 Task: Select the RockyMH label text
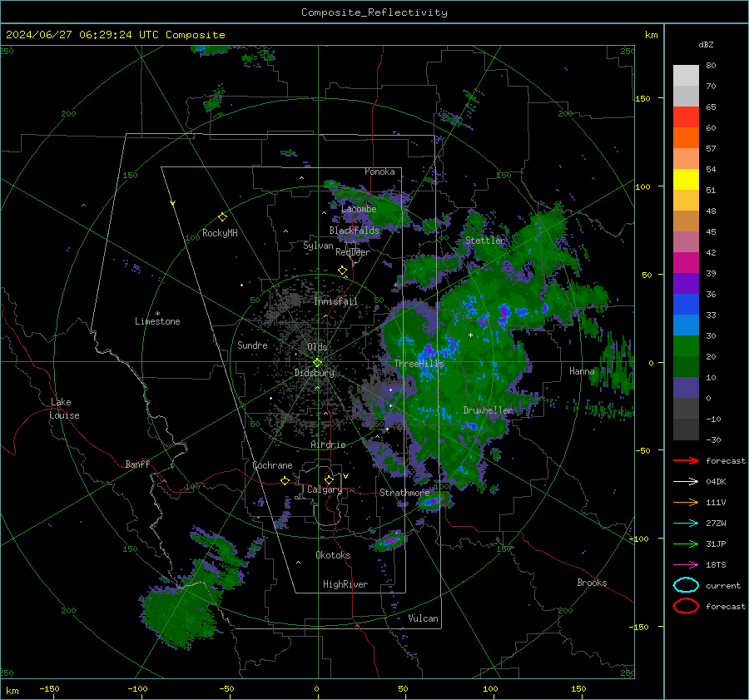click(x=220, y=233)
